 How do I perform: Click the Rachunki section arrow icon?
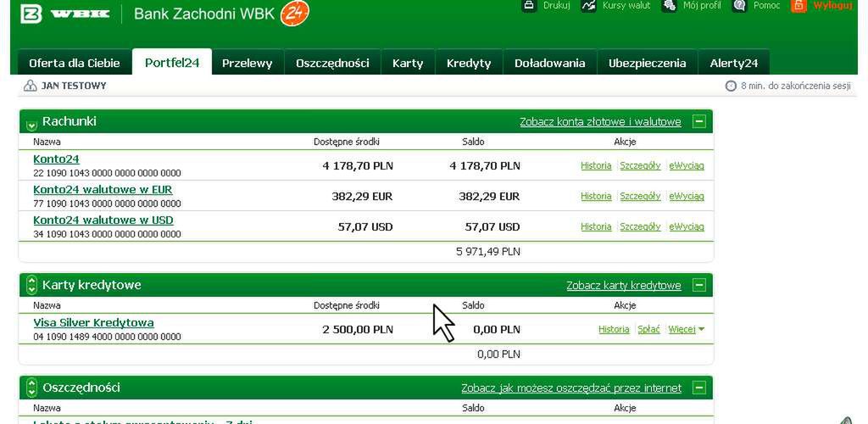[x=31, y=125]
